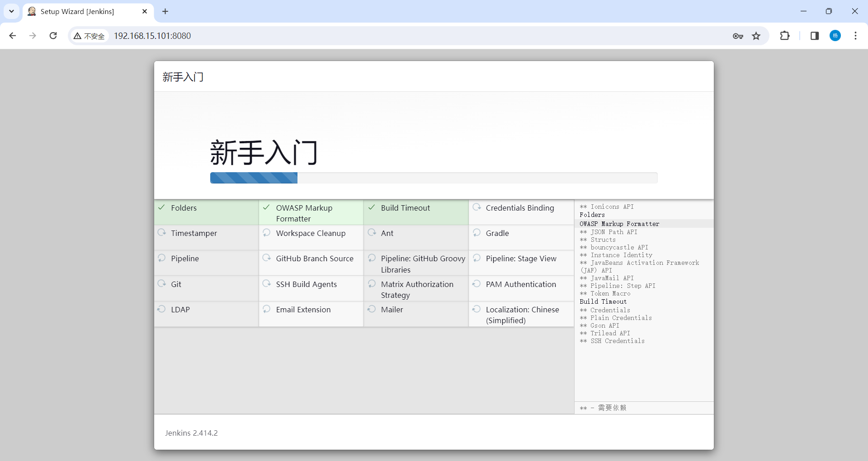Click the Jenkins 2.414.2 version text

191,433
